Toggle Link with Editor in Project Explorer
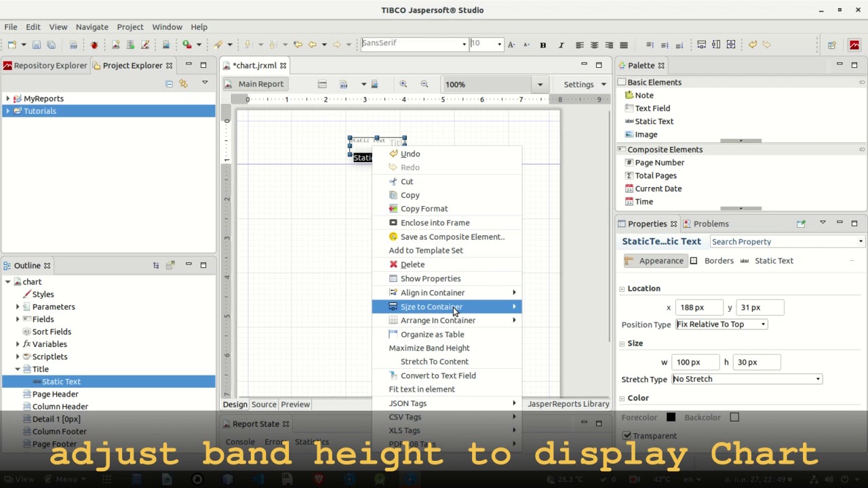Image resolution: width=868 pixels, height=488 pixels. [x=183, y=83]
